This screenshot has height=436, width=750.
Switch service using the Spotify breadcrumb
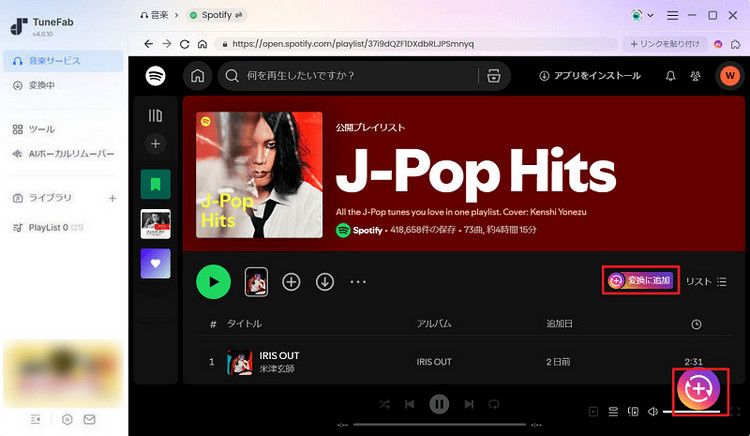(216, 15)
